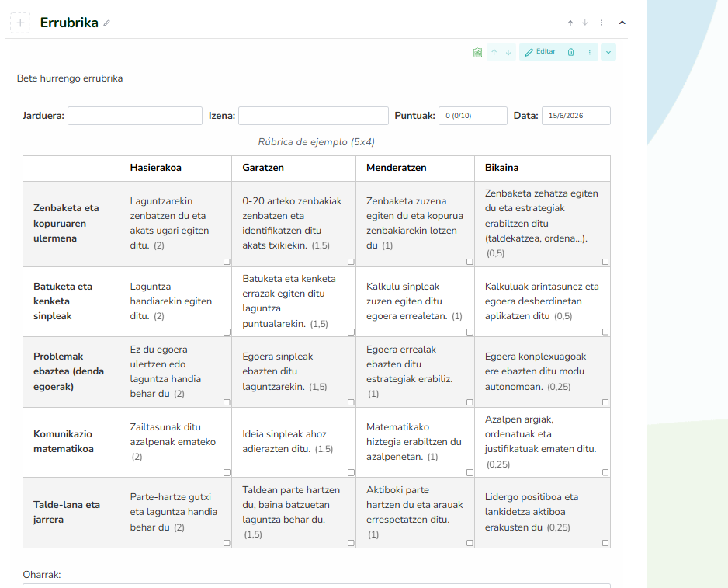Check box for 'Lidergo positiboa' cell
The height and width of the screenshot is (588, 728).
(x=605, y=543)
